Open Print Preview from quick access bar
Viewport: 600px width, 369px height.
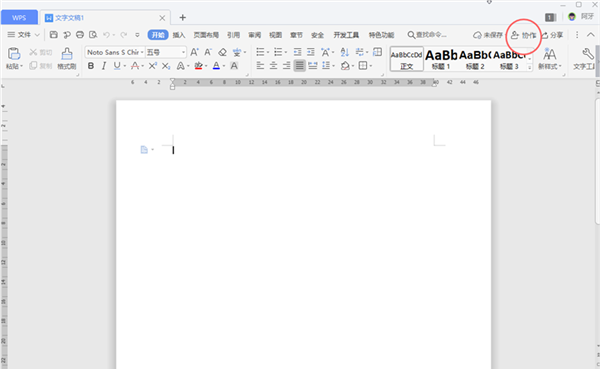click(x=93, y=35)
